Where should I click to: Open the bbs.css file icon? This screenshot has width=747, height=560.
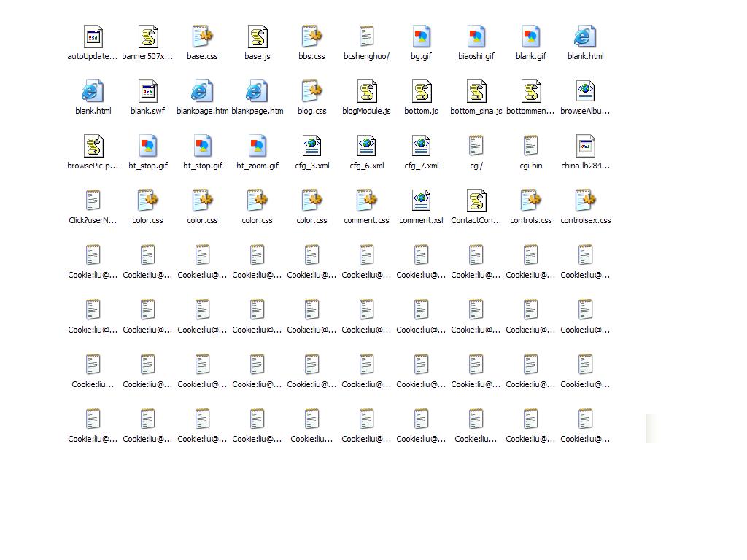pyautogui.click(x=311, y=37)
